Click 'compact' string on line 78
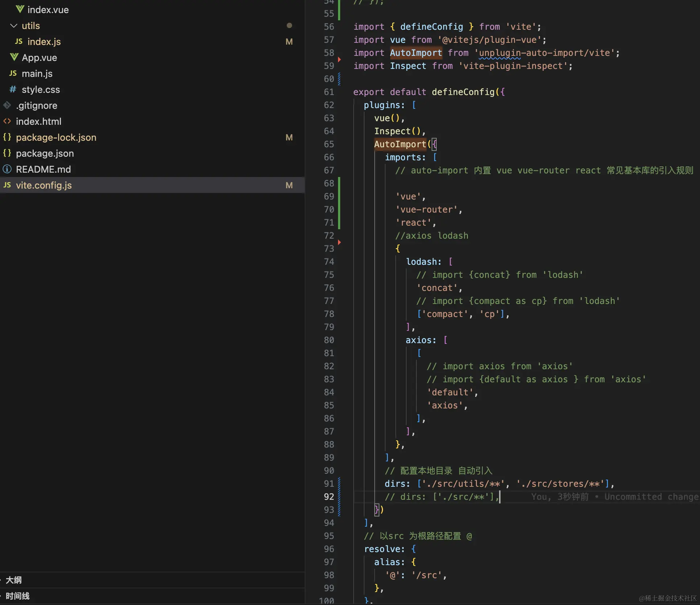 coord(445,314)
